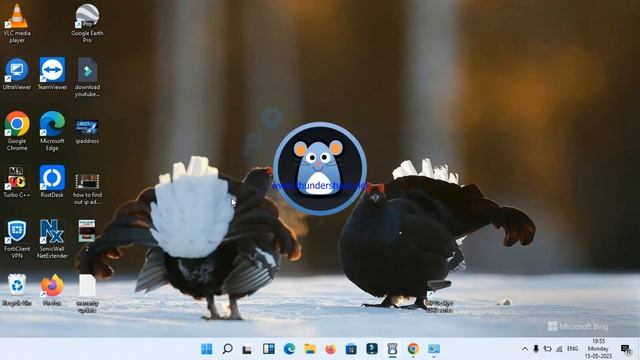Open File Explorer from the taskbar

[310, 349]
